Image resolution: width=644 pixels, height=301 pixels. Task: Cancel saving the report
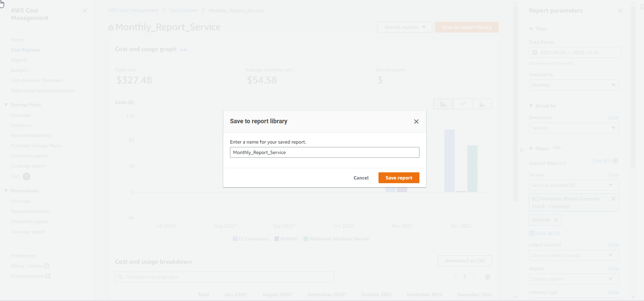click(x=361, y=178)
